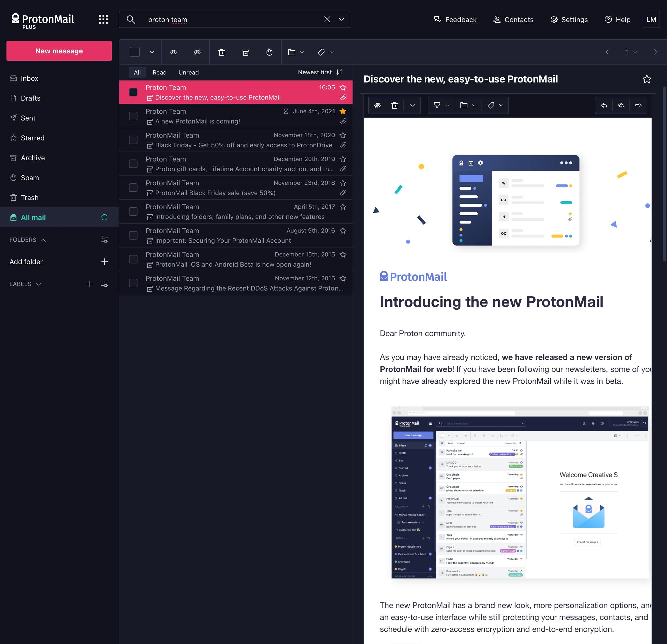Open the Trash folder
Image resolution: width=667 pixels, height=644 pixels.
59,198
